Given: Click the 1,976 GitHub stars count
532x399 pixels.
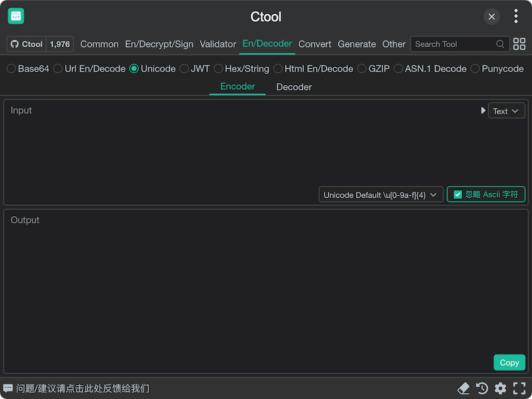Looking at the screenshot, I should pyautogui.click(x=60, y=44).
